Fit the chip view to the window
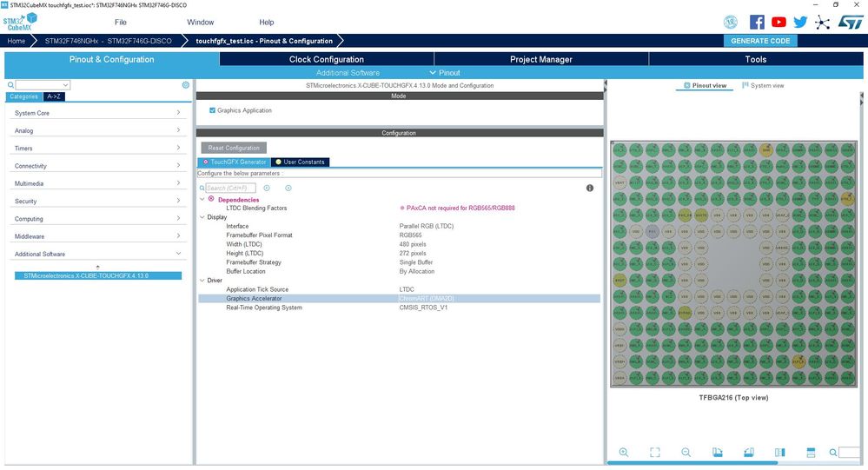Screen dimensions: 868x470 pyautogui.click(x=655, y=453)
